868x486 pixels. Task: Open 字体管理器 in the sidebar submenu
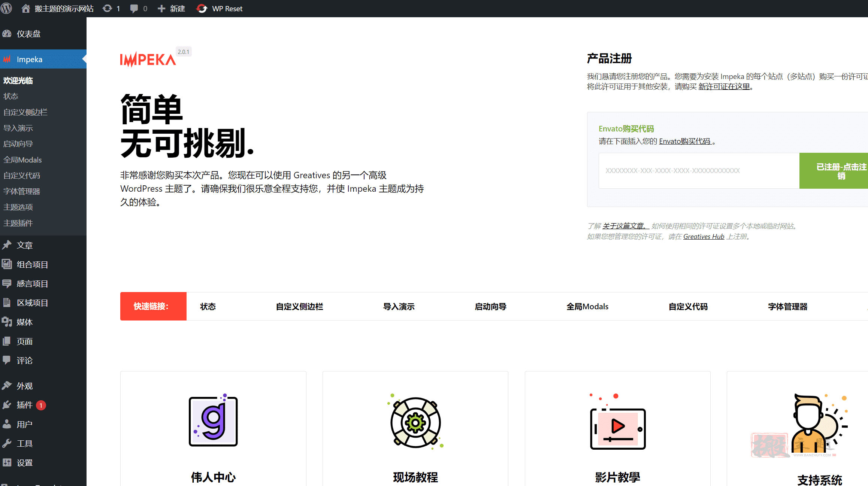click(x=22, y=191)
